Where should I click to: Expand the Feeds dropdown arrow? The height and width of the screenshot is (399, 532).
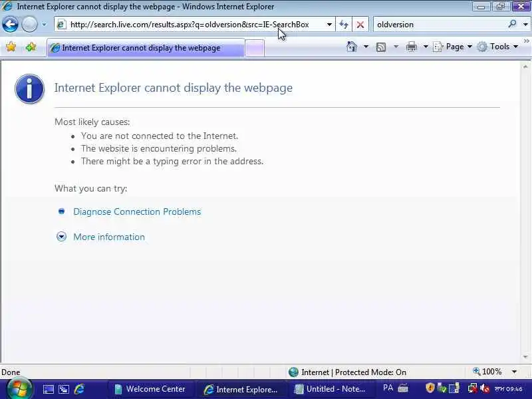396,47
